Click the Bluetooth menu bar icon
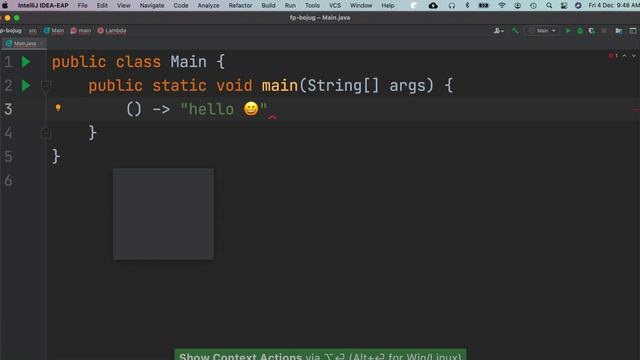The width and height of the screenshot is (640, 360). tap(467, 6)
